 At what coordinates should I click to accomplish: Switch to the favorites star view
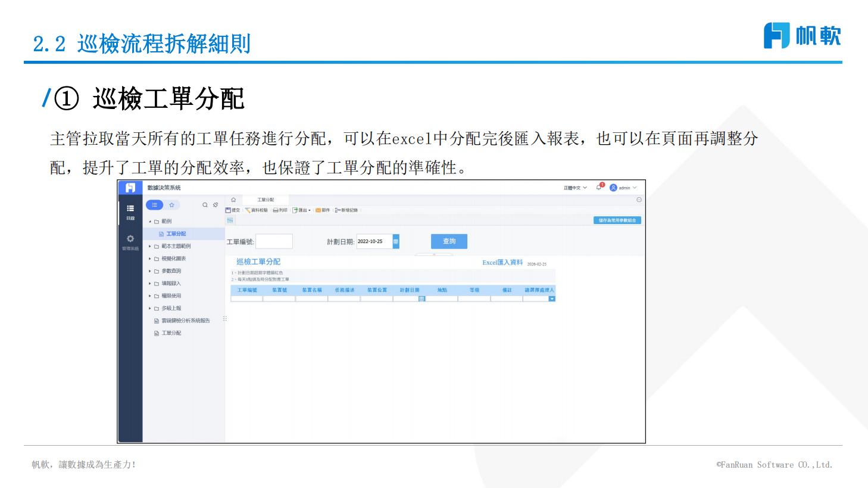pos(171,205)
